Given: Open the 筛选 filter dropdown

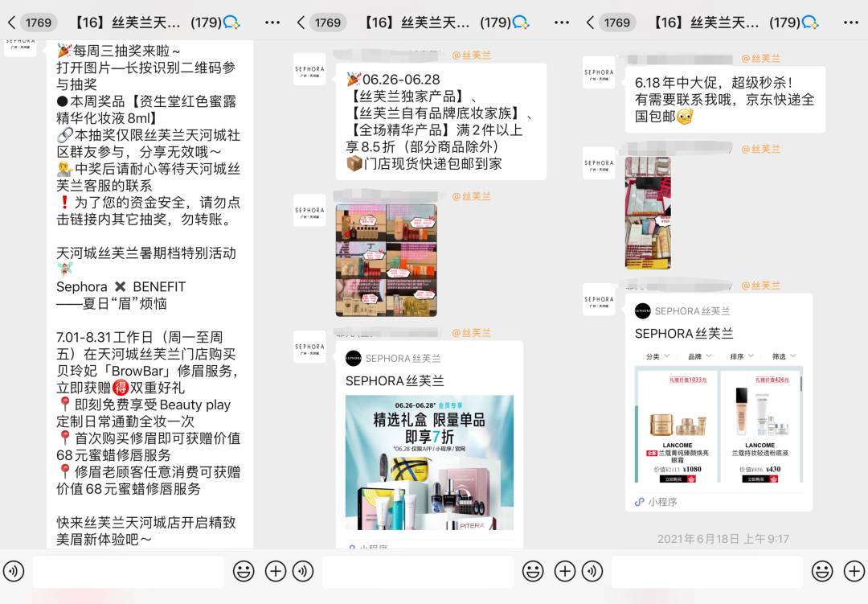Looking at the screenshot, I should (x=784, y=356).
